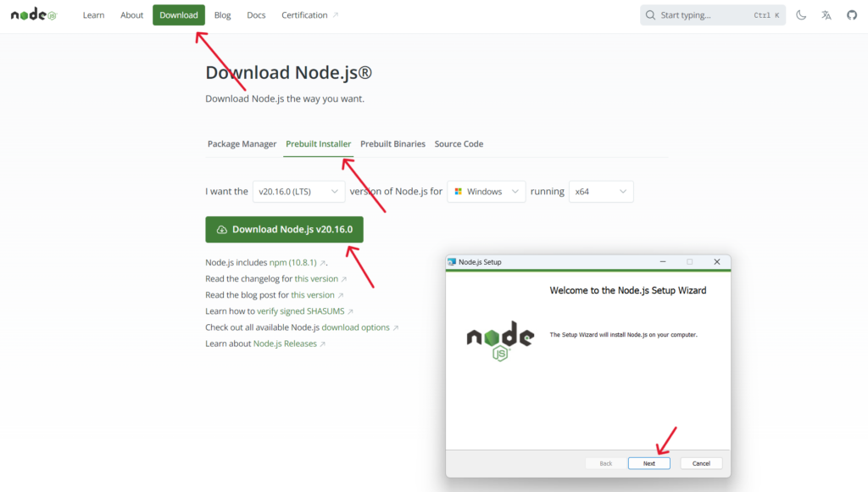Open the GitHub icon link
This screenshot has width=868, height=492.
852,15
